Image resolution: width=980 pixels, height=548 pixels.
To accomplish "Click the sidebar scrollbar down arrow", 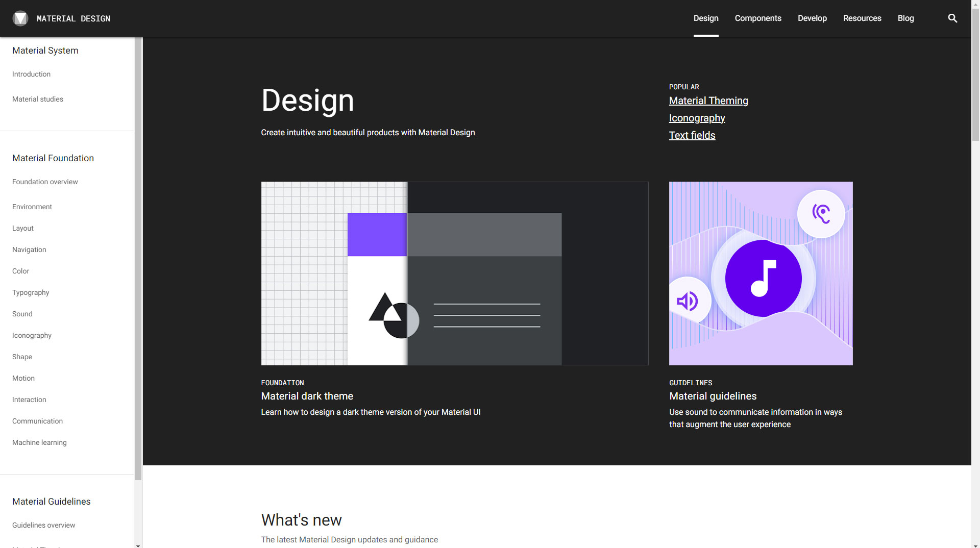I will 138,545.
